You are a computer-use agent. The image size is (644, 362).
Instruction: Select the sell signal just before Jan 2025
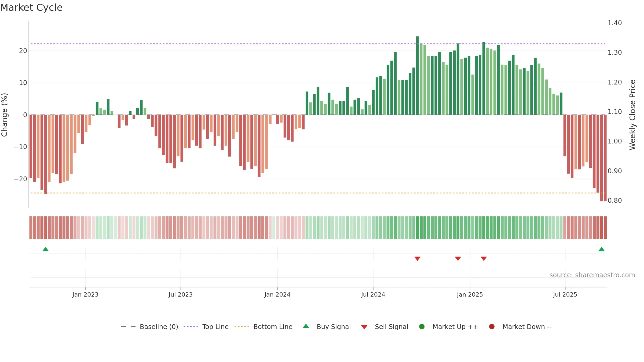coord(458,258)
